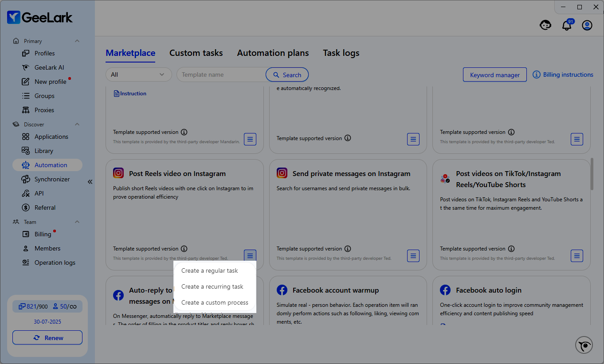The image size is (604, 364).
Task: Go to Applications in sidebar
Action: [x=51, y=137]
